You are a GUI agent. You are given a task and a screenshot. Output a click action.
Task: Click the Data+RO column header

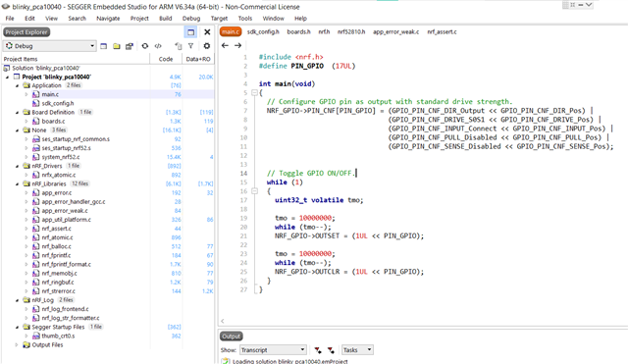click(x=198, y=59)
